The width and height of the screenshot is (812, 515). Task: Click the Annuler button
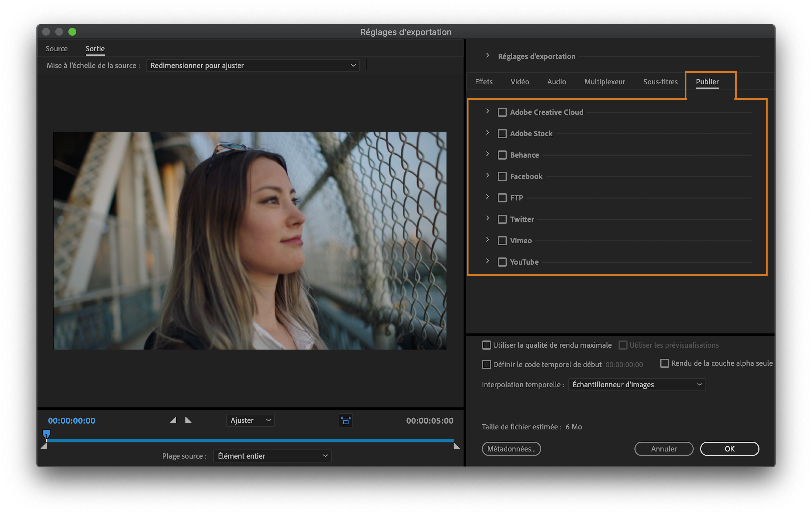pyautogui.click(x=664, y=449)
